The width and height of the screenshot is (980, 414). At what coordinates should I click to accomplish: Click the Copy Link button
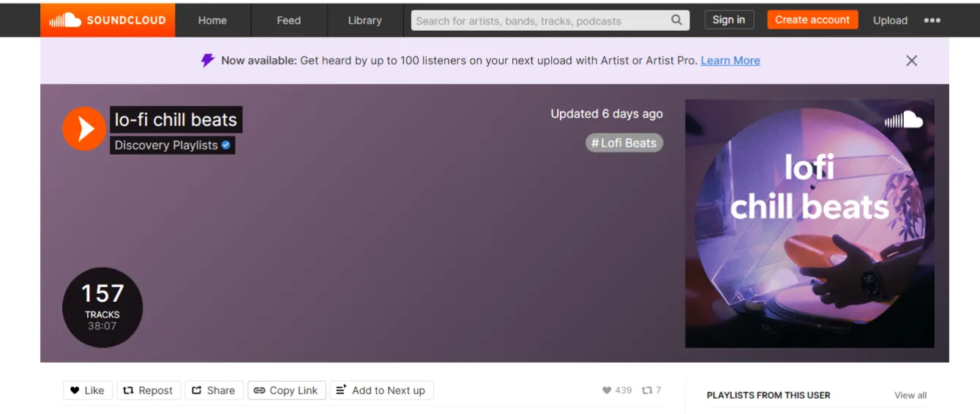point(286,391)
